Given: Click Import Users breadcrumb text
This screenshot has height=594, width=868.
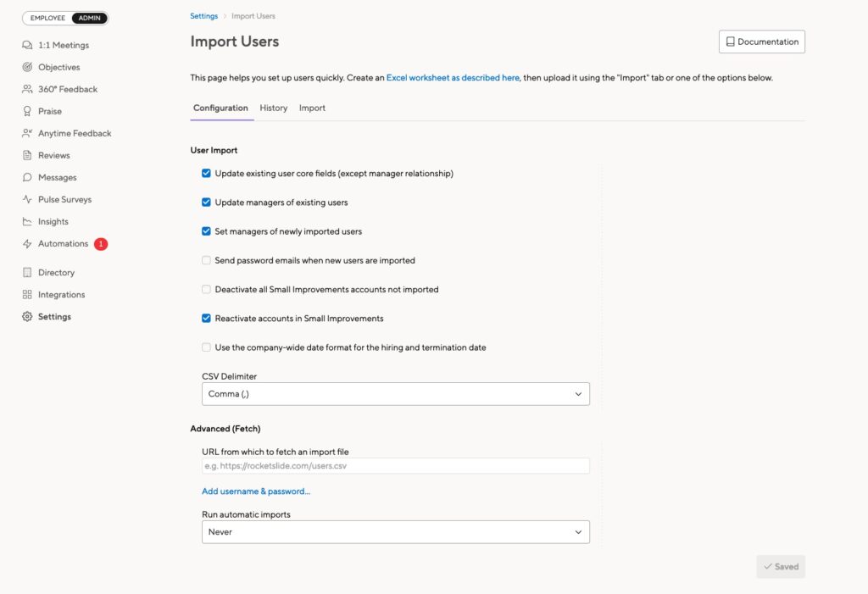Looking at the screenshot, I should (x=253, y=16).
